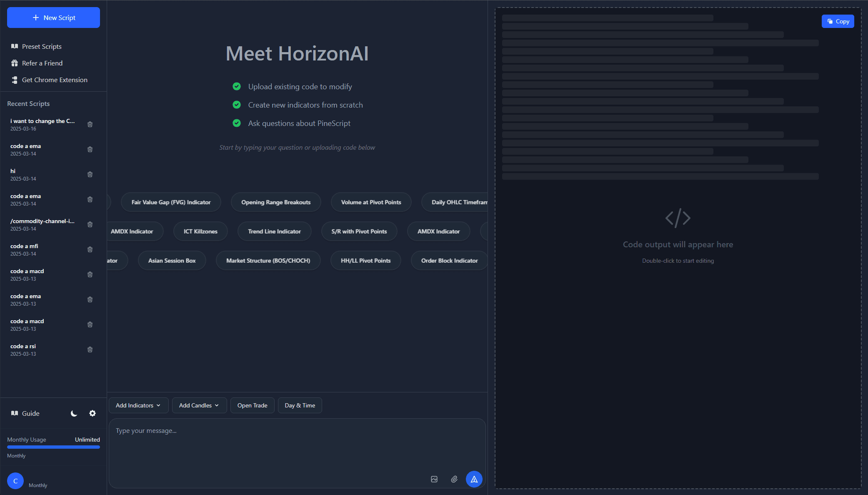Select Asian Session Box preset
This screenshot has width=868, height=495.
172,261
